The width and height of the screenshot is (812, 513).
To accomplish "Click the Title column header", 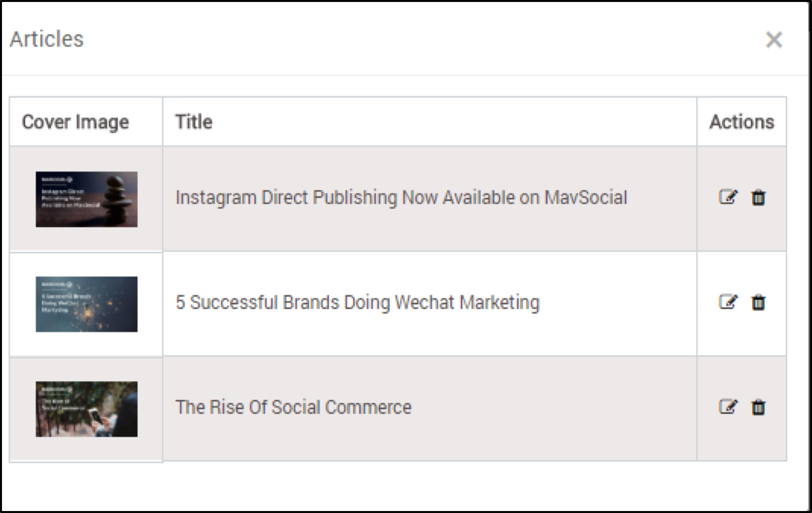I will coord(194,122).
